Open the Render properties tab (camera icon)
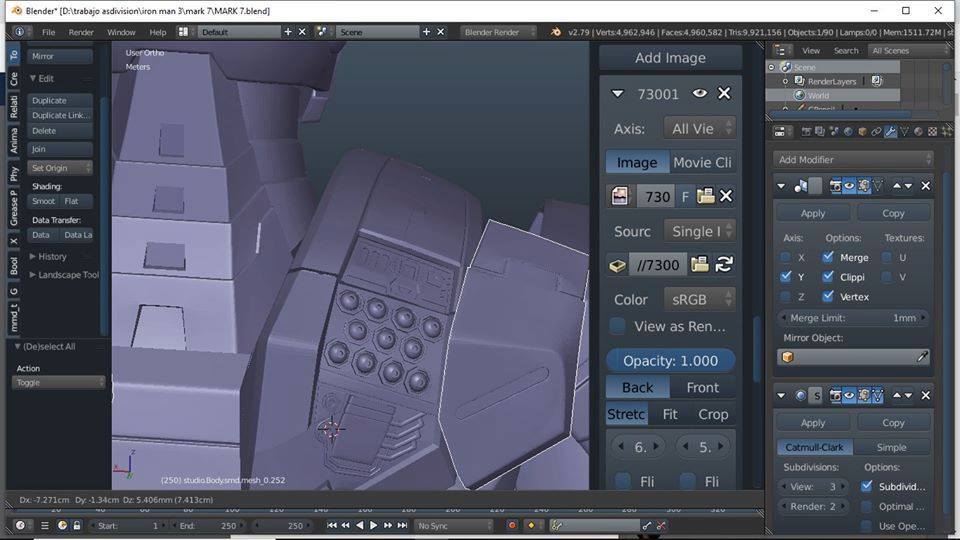 pyautogui.click(x=806, y=132)
